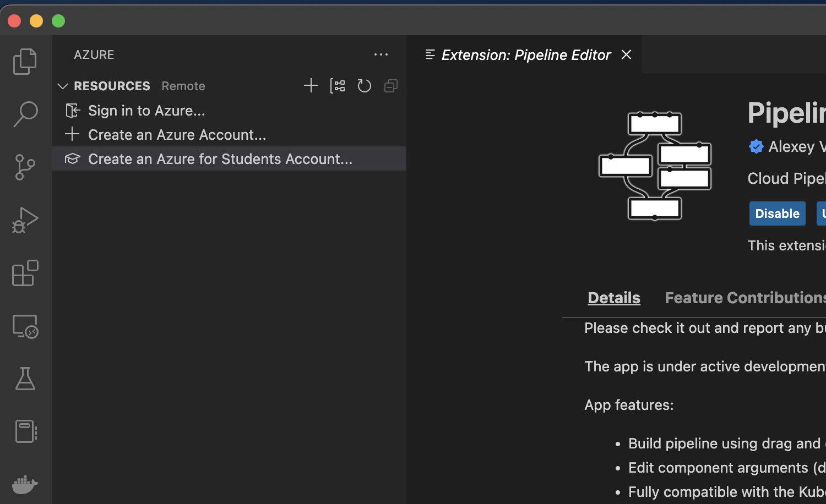Image resolution: width=826 pixels, height=504 pixels.
Task: Open the Testing flask view
Action: point(25,379)
